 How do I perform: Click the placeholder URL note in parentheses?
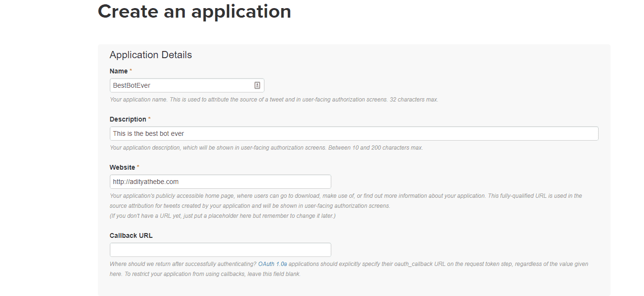click(222, 216)
